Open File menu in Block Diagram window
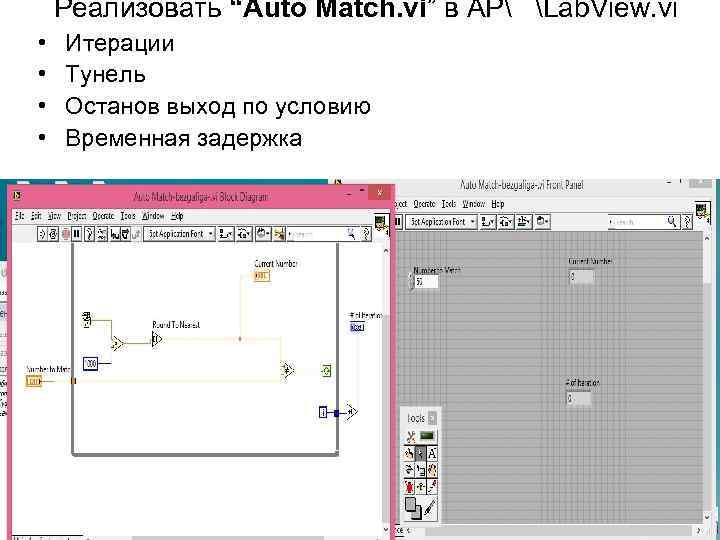720x540 pixels. coord(20,216)
